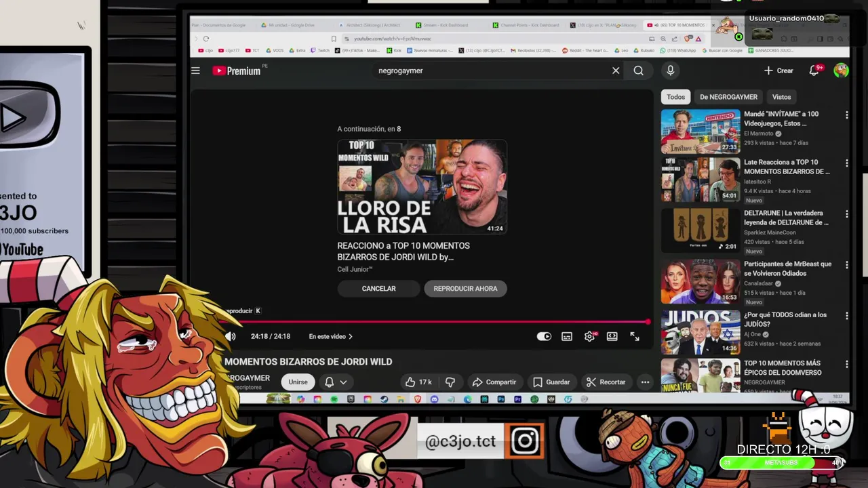The image size is (868, 488).
Task: Open Steam from the taskbar
Action: click(x=384, y=399)
